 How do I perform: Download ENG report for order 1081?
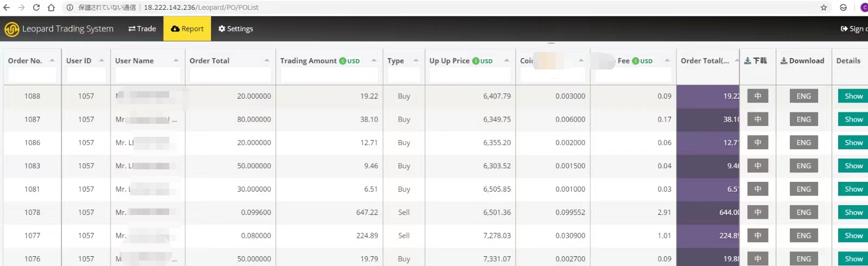point(803,189)
